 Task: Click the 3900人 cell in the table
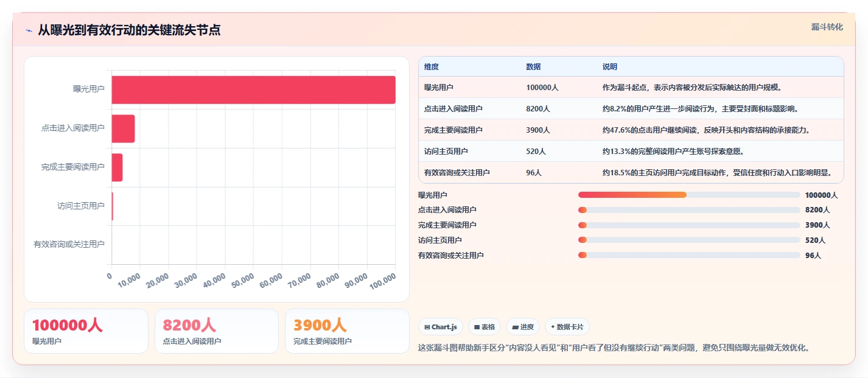pyautogui.click(x=538, y=130)
